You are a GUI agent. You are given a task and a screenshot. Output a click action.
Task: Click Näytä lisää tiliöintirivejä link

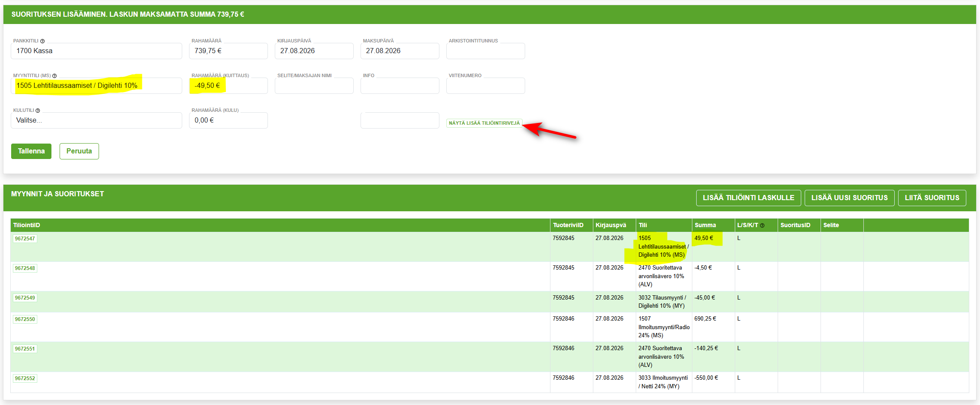click(x=484, y=123)
